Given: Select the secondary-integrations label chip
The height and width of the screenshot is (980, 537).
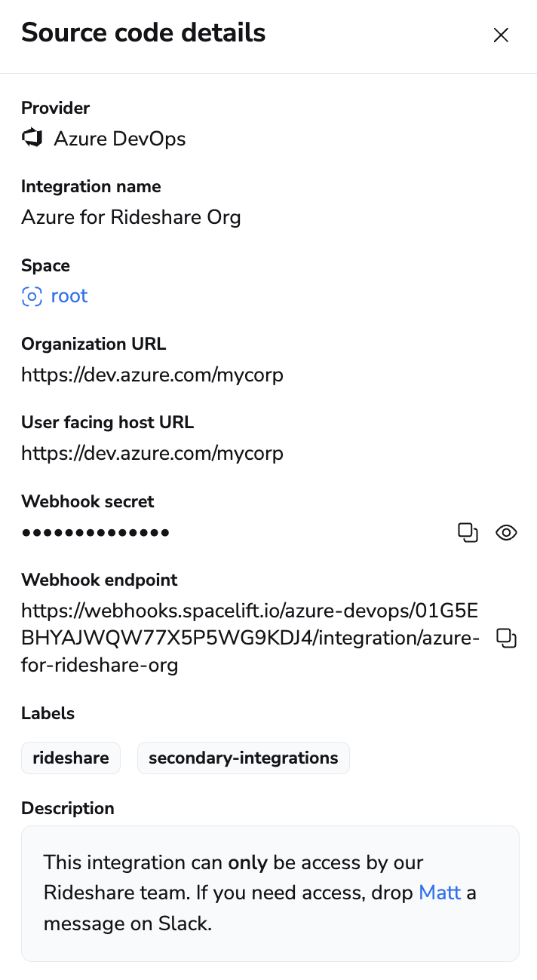Looking at the screenshot, I should 243,758.
